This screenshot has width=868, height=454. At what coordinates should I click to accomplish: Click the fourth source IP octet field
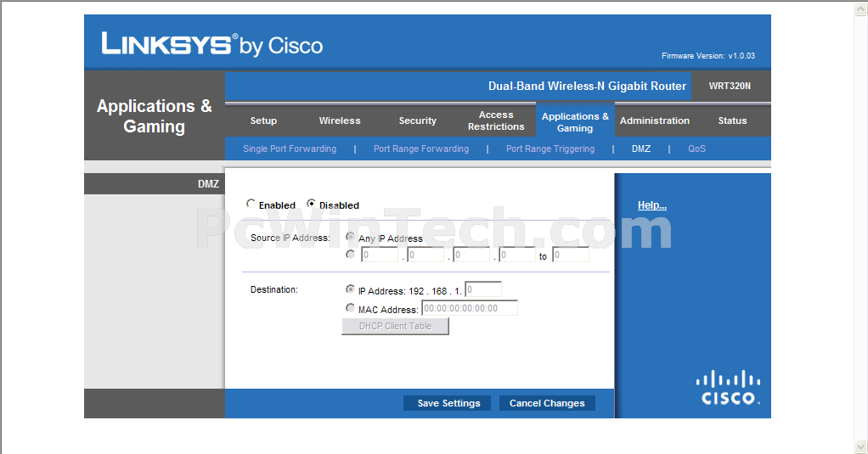point(517,255)
